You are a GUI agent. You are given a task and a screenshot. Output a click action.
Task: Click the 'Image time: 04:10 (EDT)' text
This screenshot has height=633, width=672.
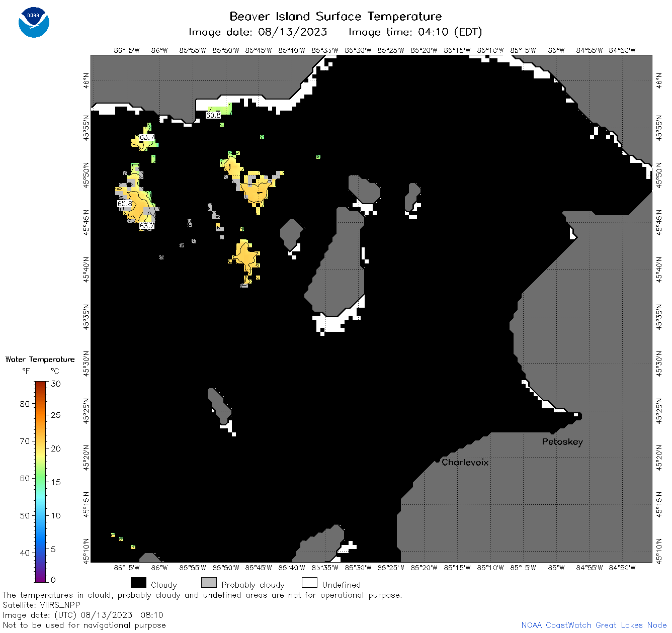click(415, 32)
